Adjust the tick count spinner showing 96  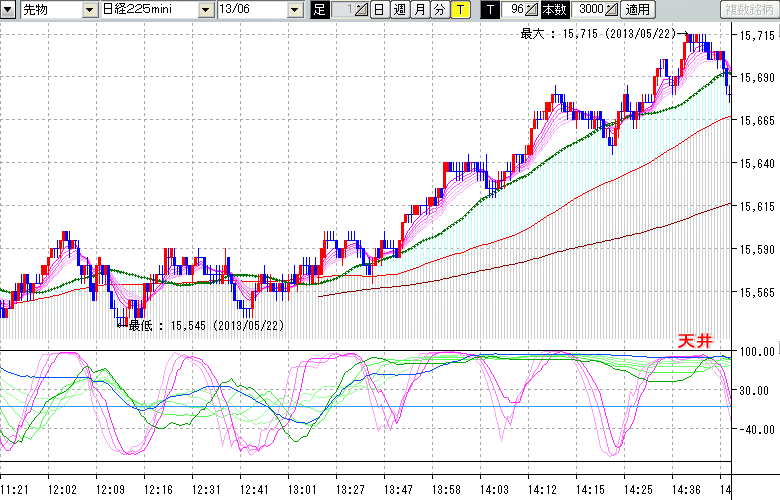click(x=519, y=10)
